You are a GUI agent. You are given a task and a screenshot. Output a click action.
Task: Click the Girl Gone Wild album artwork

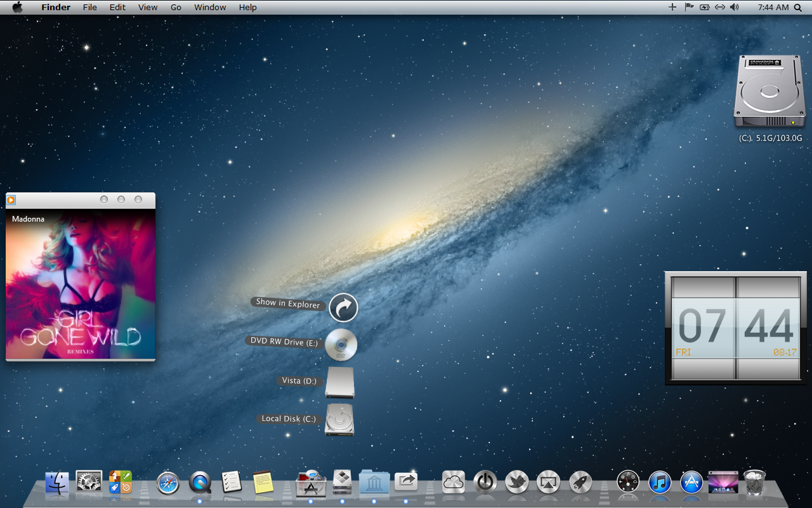tap(81, 284)
